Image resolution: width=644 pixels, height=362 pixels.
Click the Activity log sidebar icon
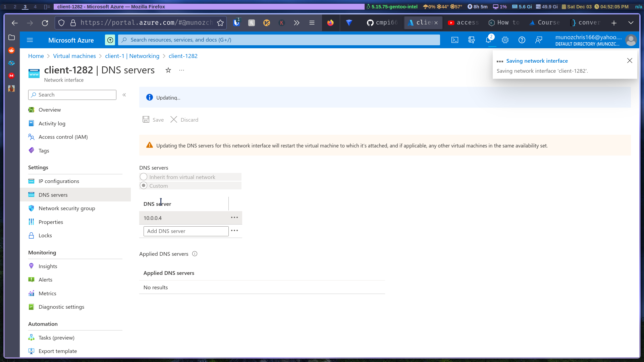coord(31,123)
